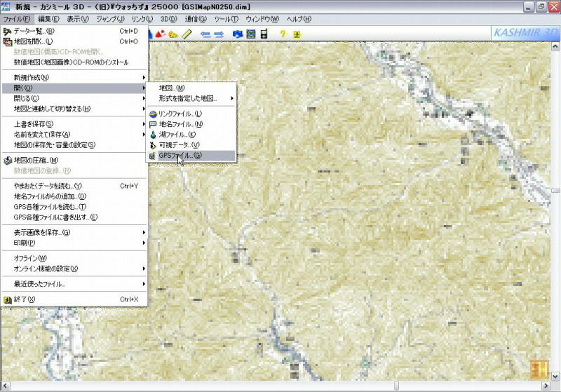Image resolution: width=561 pixels, height=392 pixels.
Task: Click the film strip toolbar icon
Action: 251,34
